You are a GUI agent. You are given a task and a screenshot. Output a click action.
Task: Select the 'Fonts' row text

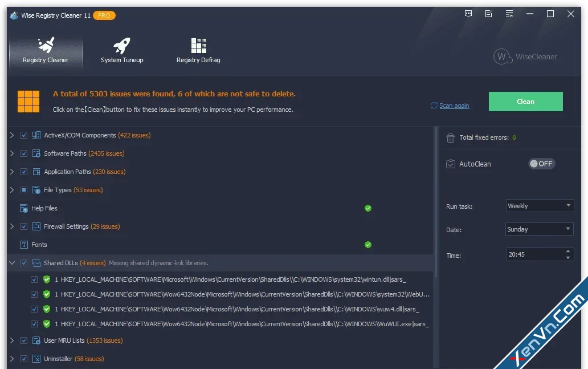[x=39, y=245]
